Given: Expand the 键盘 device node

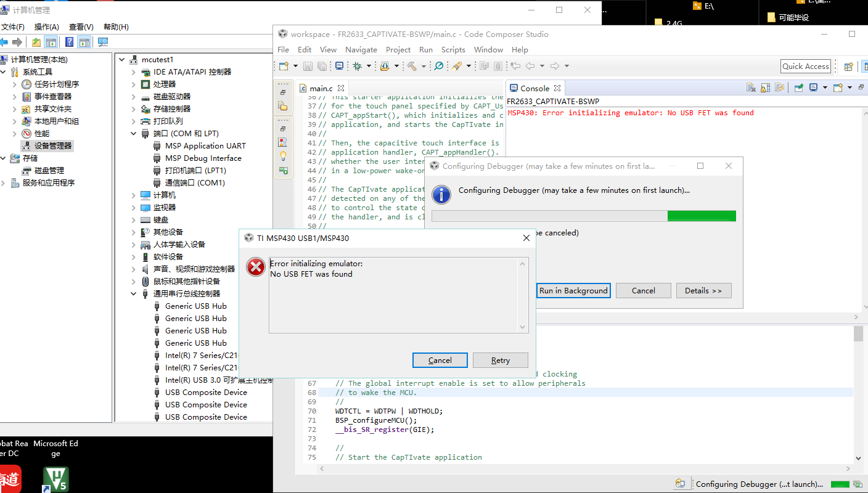Looking at the screenshot, I should (x=134, y=220).
